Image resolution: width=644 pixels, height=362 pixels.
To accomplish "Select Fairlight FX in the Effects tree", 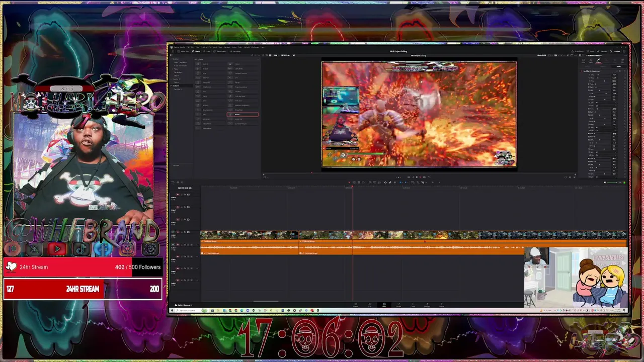I will pyautogui.click(x=178, y=89).
